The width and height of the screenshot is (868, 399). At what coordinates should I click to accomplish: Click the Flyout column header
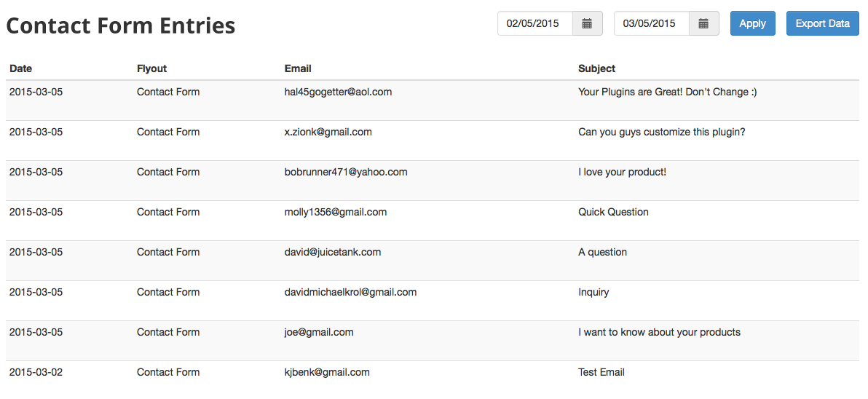151,68
